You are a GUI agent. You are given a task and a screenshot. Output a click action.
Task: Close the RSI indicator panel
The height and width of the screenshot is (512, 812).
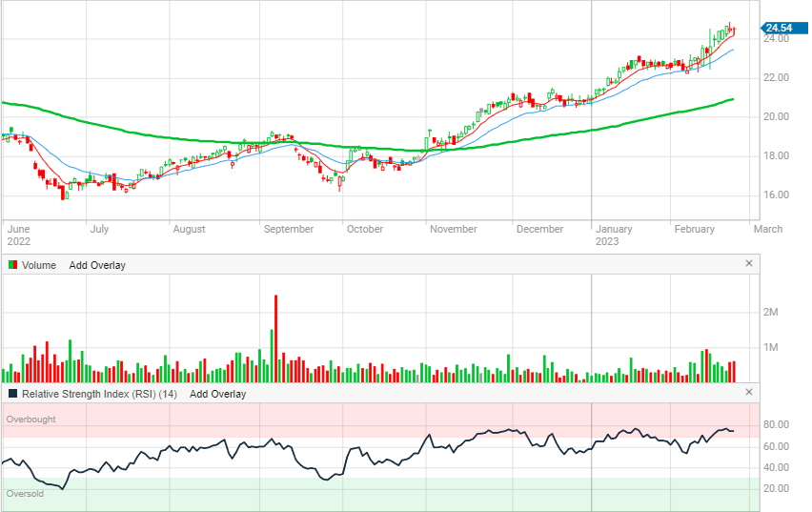tap(748, 393)
